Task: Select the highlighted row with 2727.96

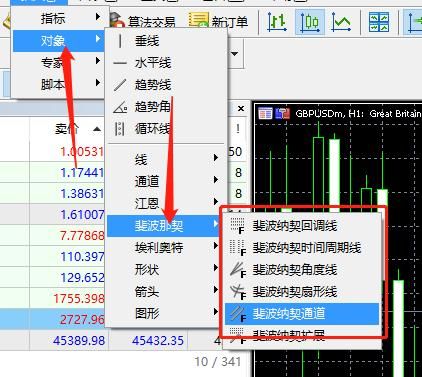Action: coord(53,319)
